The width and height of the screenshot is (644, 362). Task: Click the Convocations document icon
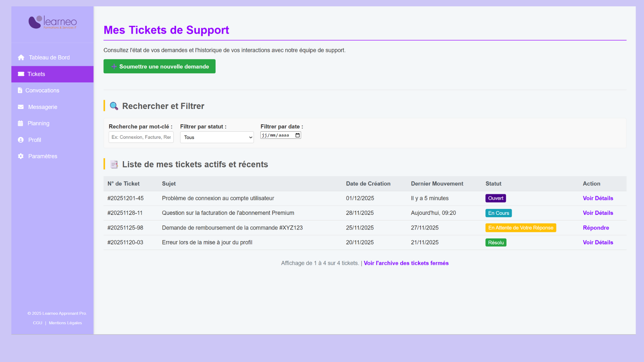[20, 90]
